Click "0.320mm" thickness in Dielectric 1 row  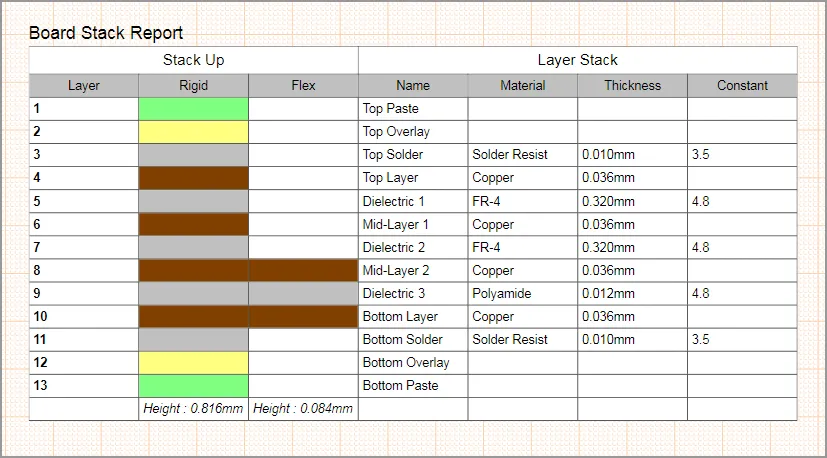[x=632, y=201]
